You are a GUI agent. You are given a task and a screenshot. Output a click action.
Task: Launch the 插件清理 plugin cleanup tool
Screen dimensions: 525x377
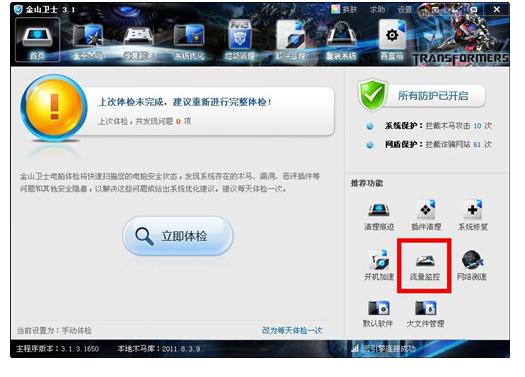click(x=426, y=216)
